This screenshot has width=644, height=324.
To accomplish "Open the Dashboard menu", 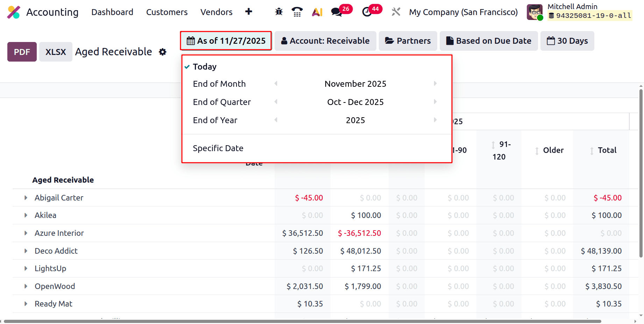I will [112, 12].
